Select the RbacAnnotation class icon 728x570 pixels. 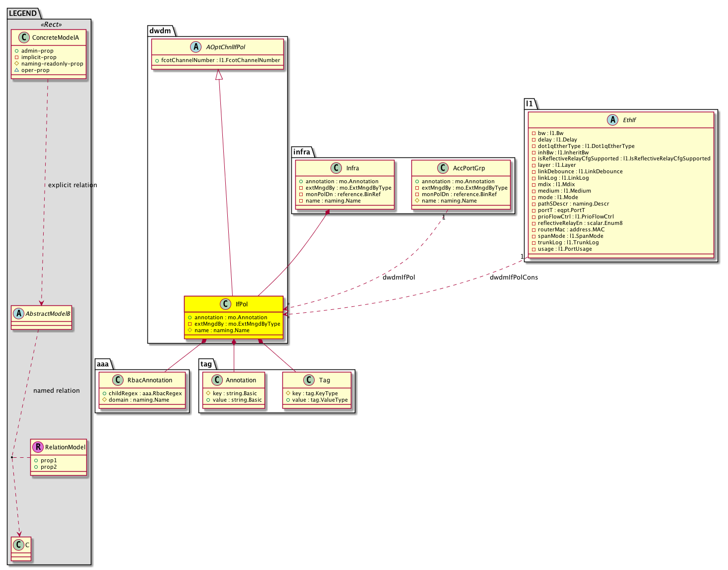[118, 380]
